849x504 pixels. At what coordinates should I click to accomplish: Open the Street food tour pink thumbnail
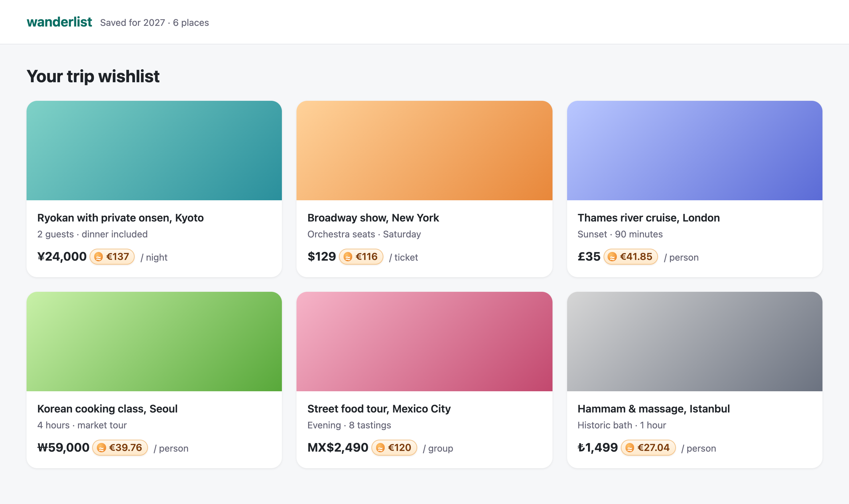[424, 341]
